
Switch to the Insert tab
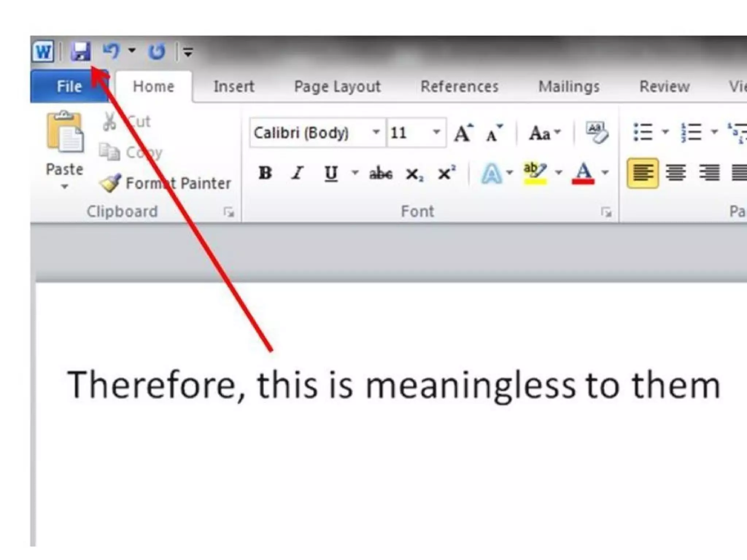point(234,87)
